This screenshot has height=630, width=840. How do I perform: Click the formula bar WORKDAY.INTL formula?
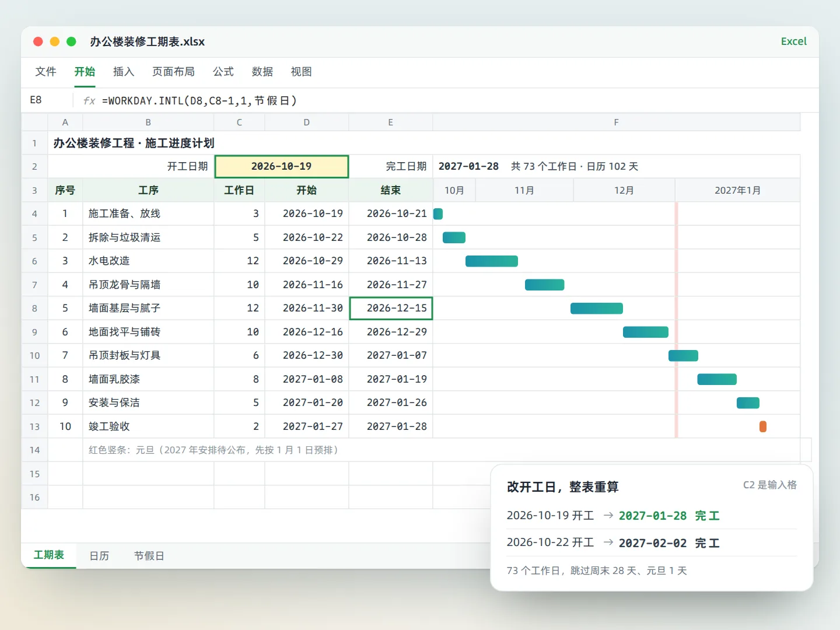(199, 100)
